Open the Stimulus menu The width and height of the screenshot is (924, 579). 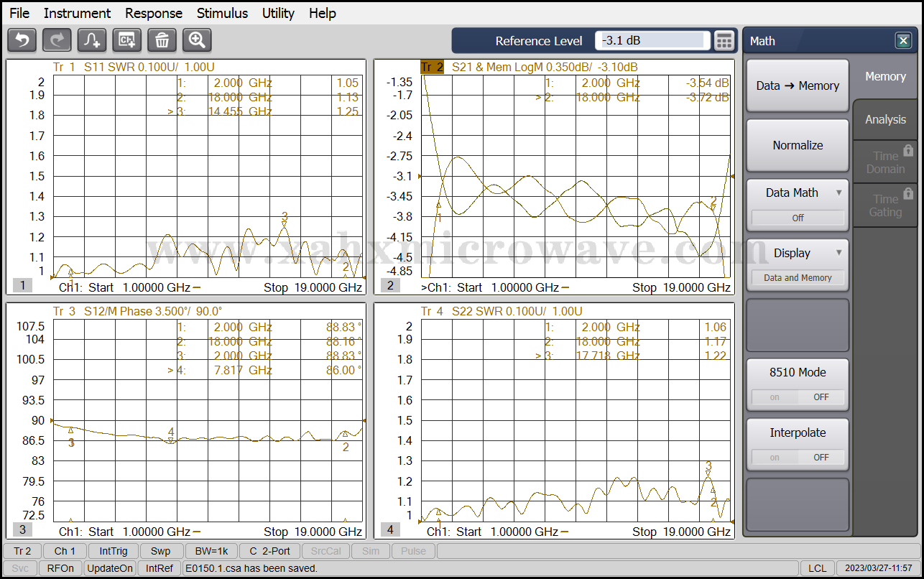(222, 13)
